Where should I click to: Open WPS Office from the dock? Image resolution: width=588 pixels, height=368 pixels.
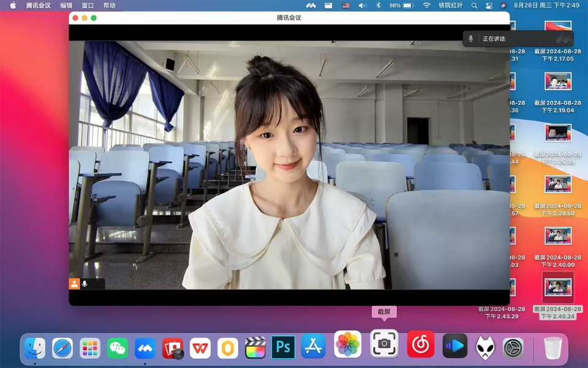pyautogui.click(x=200, y=348)
